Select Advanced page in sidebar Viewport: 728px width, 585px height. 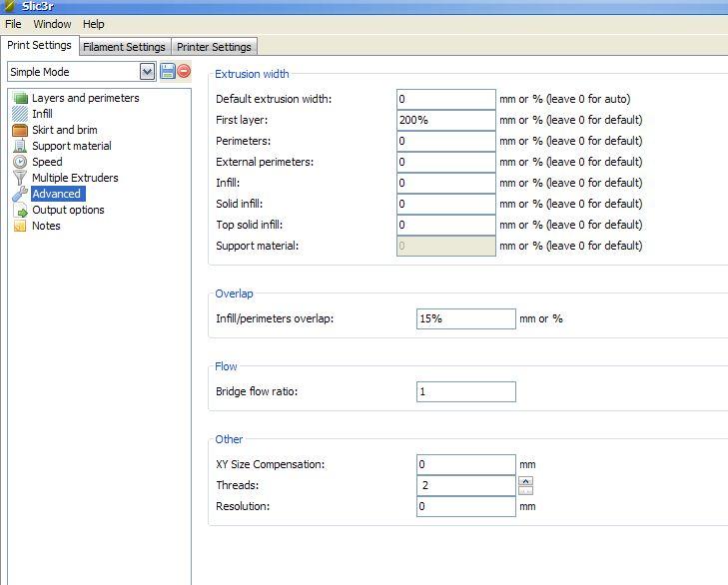coord(58,194)
